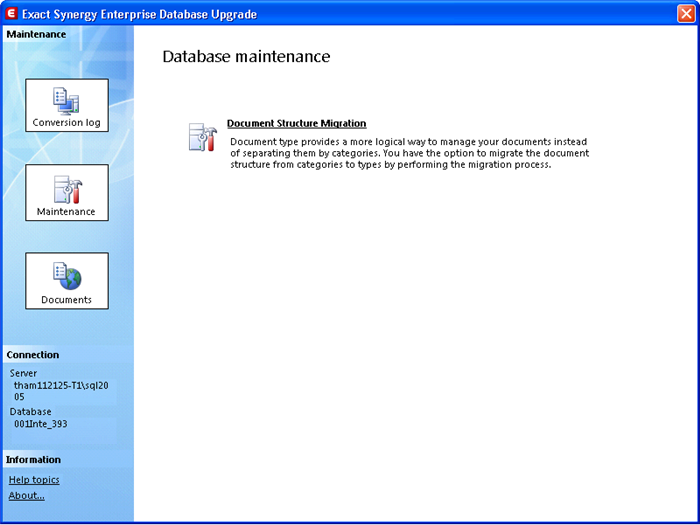Click the Connection section header
This screenshot has width=700, height=525.
tap(33, 355)
